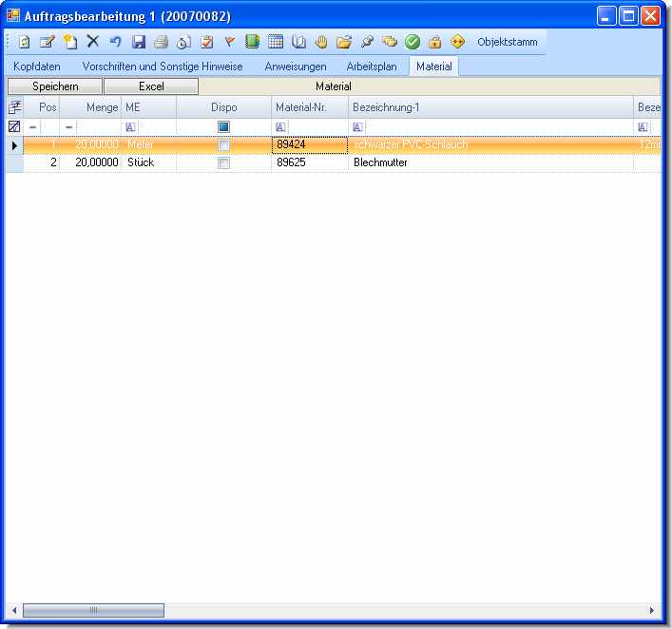This screenshot has height=629, width=672.
Task: Click the Meter unit cell
Action: [x=149, y=144]
